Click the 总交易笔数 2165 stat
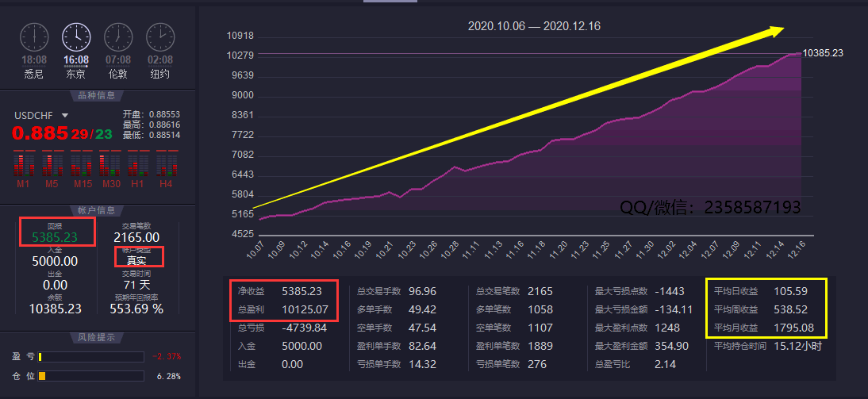Image resolution: width=868 pixels, height=399 pixels. (514, 291)
